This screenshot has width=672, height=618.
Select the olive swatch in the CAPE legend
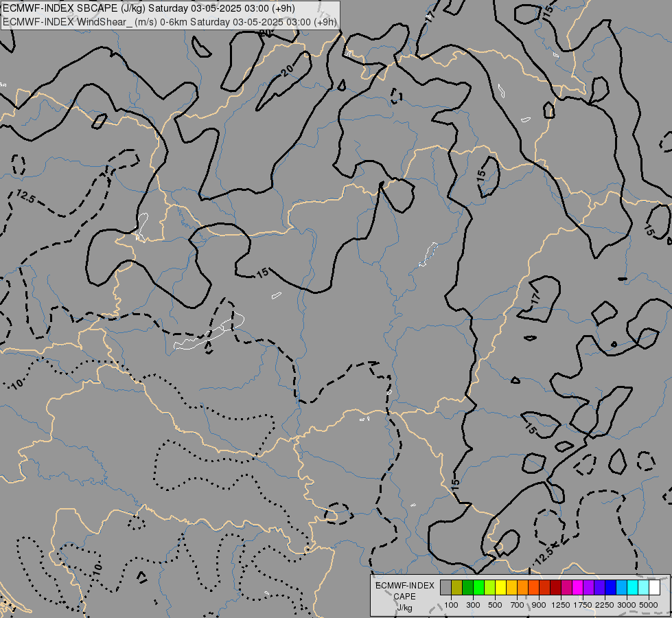pyautogui.click(x=457, y=587)
